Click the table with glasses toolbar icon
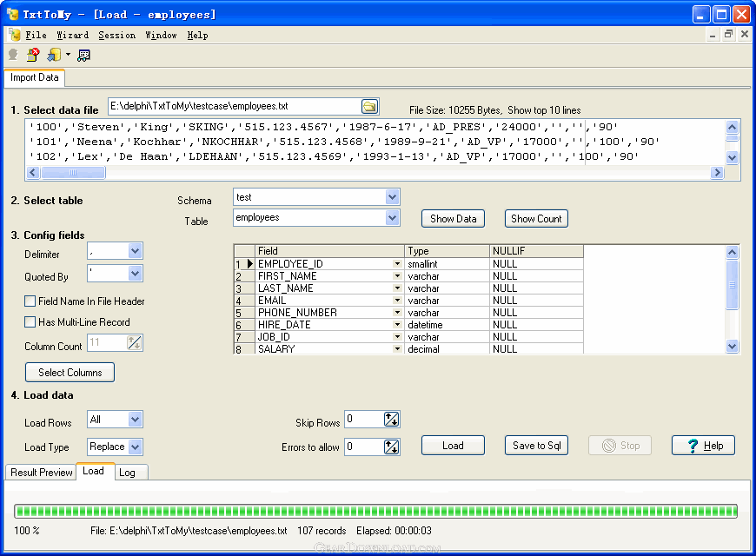 pos(84,56)
